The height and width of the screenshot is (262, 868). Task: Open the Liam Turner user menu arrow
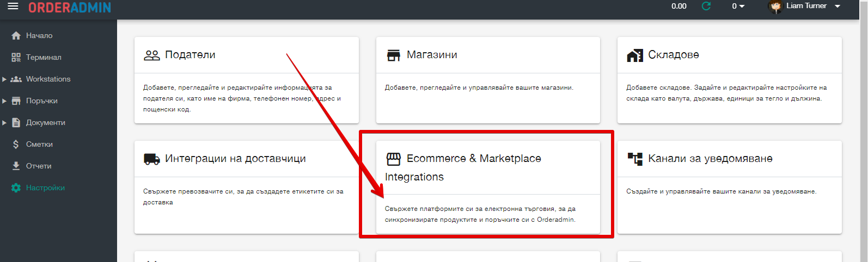coord(838,6)
